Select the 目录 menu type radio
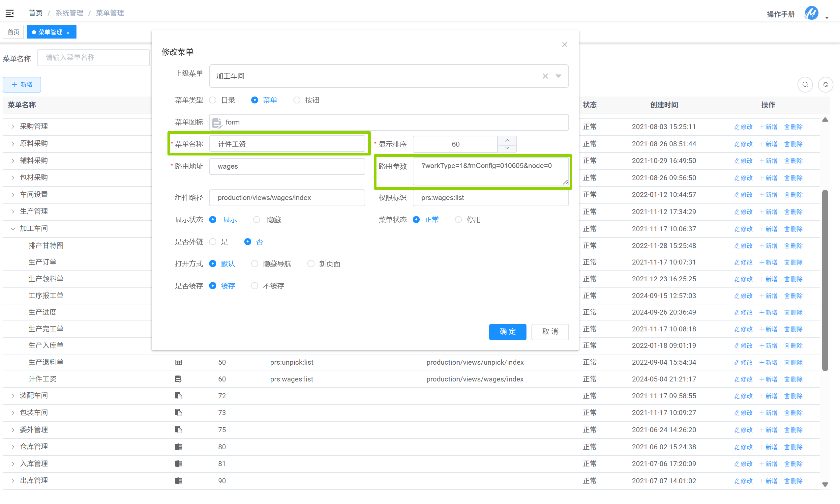 point(213,100)
